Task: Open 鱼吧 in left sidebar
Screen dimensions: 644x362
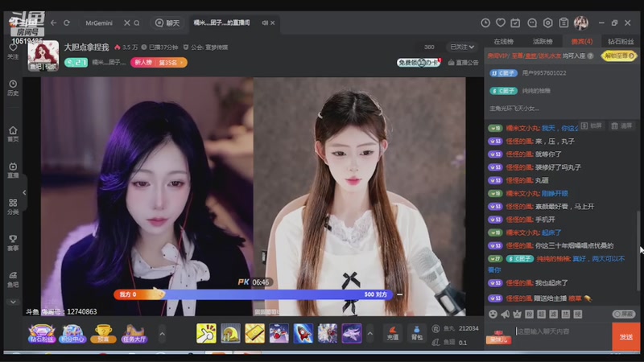Action: tap(13, 279)
